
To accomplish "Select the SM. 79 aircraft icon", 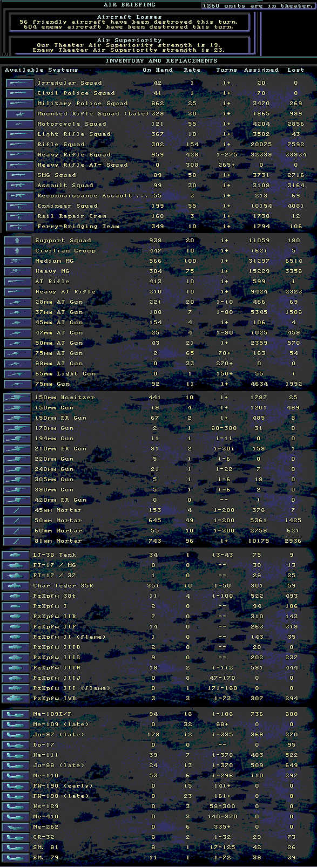I will (x=16, y=858).
